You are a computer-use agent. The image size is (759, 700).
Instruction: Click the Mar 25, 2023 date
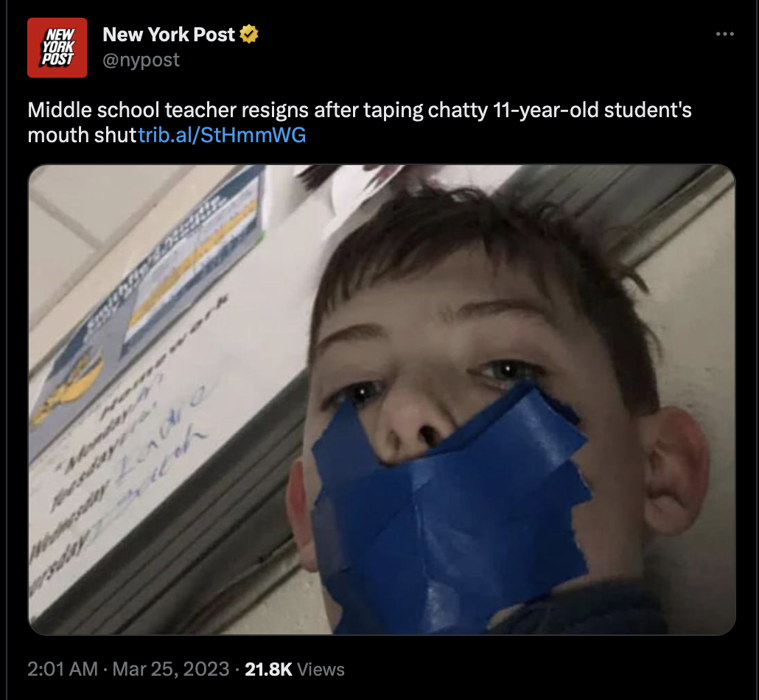(x=171, y=669)
